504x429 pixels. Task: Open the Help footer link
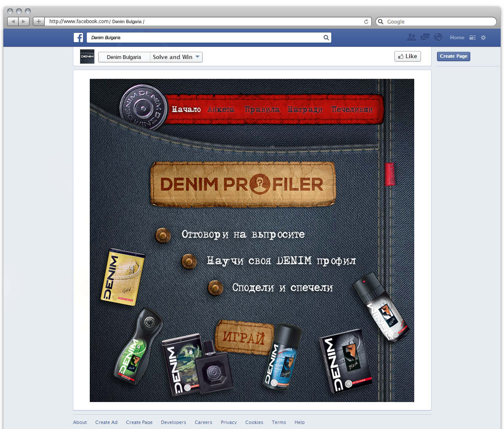tap(300, 422)
